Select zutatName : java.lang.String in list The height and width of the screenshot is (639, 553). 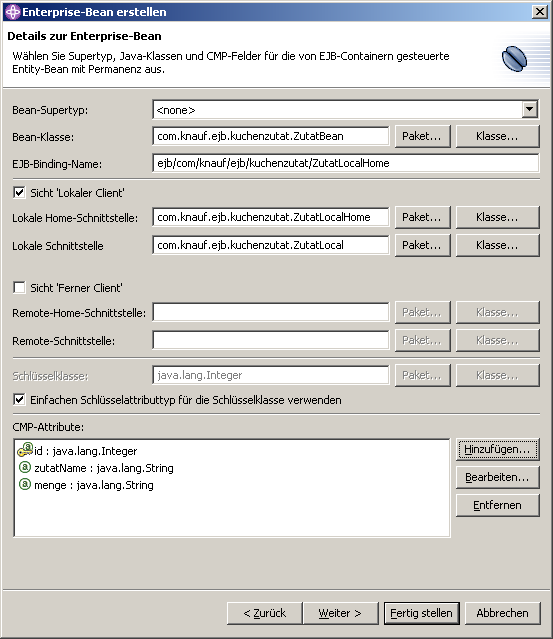point(104,468)
